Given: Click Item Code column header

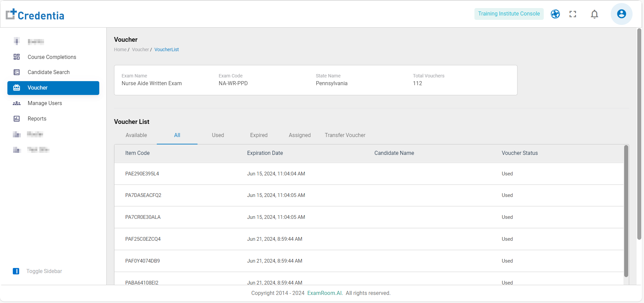Looking at the screenshot, I should click(137, 153).
